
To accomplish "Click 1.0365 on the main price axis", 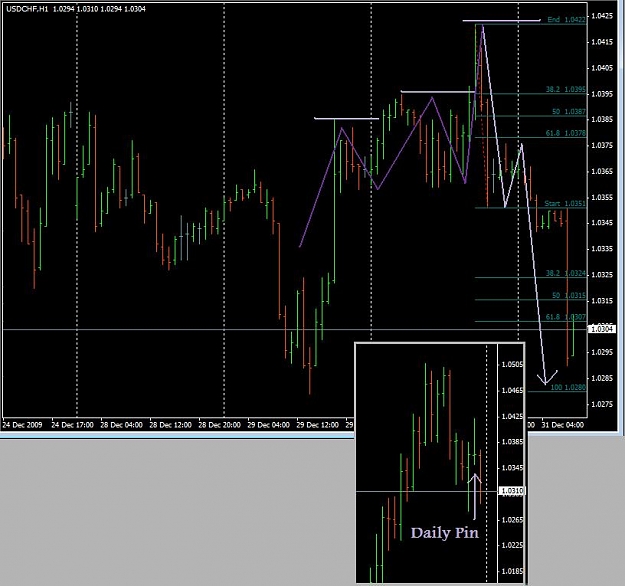I will [601, 171].
